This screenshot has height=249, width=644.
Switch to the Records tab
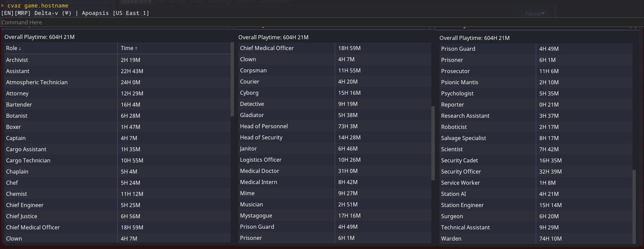tap(246, 2)
